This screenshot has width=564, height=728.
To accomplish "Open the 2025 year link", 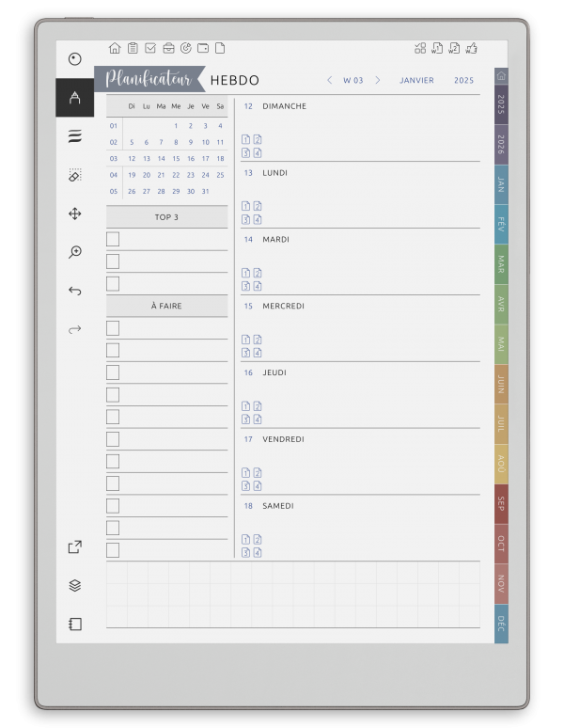I will click(463, 80).
